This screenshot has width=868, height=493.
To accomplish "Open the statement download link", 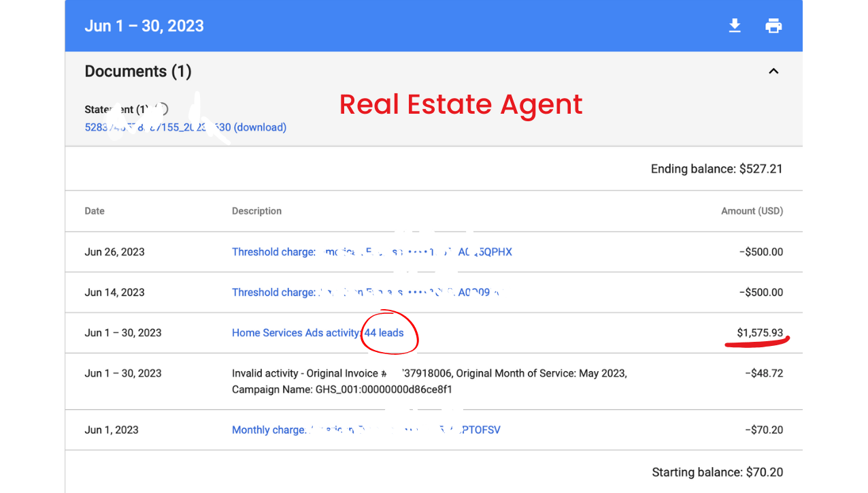I will pos(185,127).
